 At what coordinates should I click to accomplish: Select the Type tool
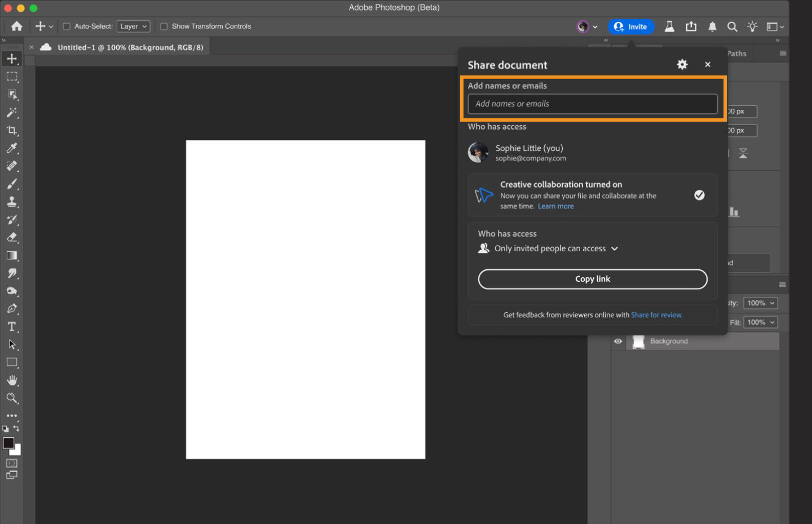[x=12, y=326]
